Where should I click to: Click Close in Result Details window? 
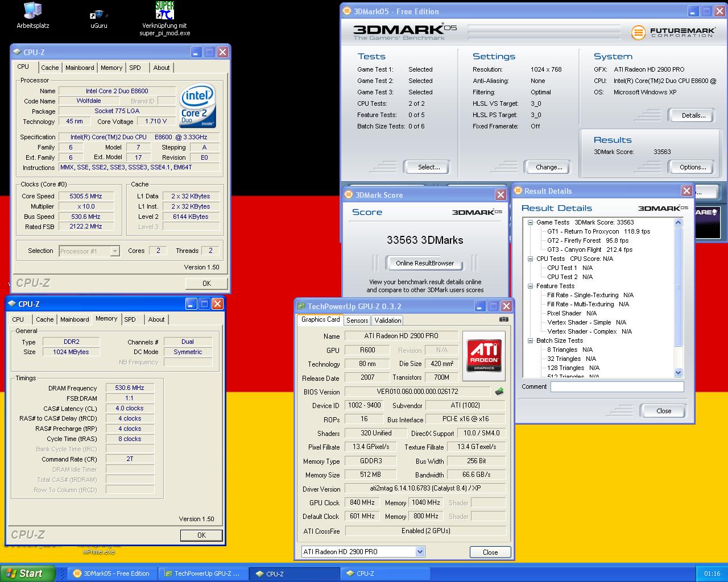point(663,411)
